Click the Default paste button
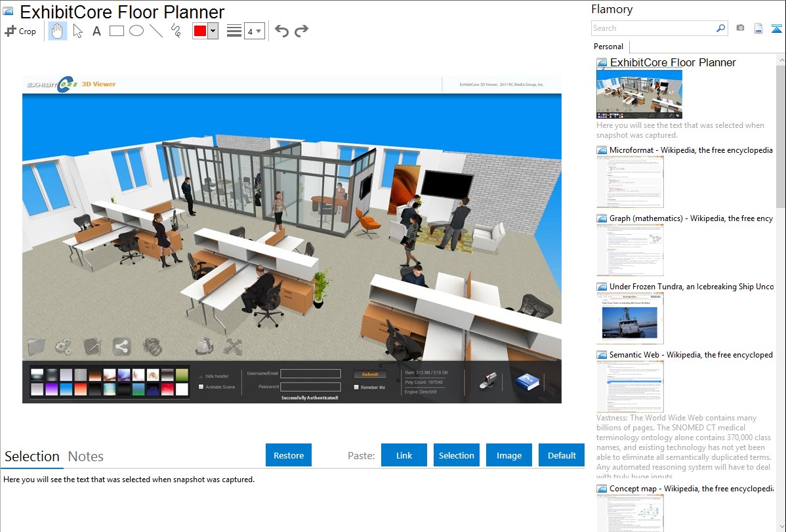Screen dimensions: 786x532 (x=562, y=455)
